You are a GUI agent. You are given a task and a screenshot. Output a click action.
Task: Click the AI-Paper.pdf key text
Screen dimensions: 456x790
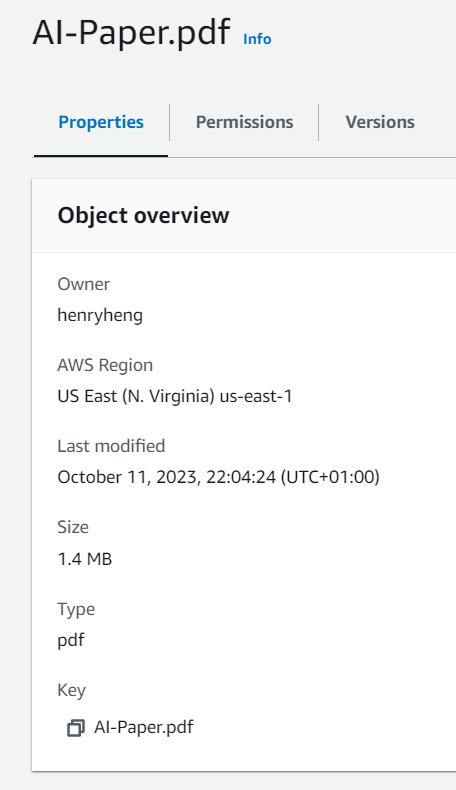(x=144, y=727)
